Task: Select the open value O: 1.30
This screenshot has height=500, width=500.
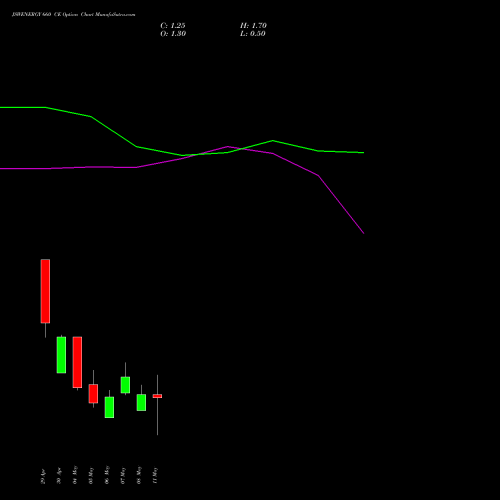Action: click(173, 34)
